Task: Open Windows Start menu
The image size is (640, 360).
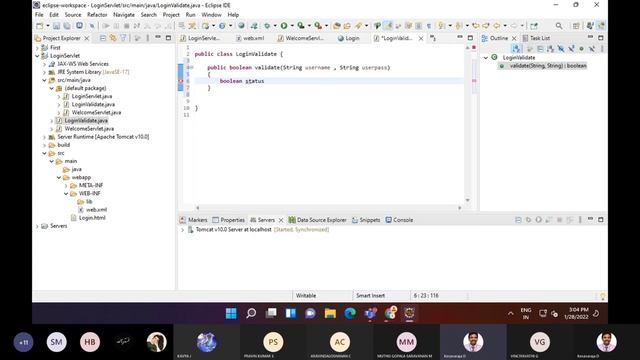Action: [x=231, y=313]
